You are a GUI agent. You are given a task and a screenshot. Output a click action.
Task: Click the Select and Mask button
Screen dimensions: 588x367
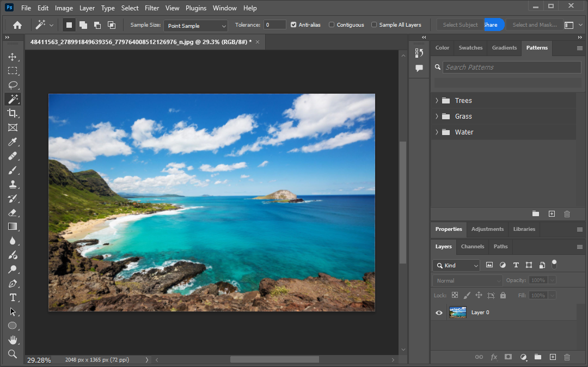point(534,25)
